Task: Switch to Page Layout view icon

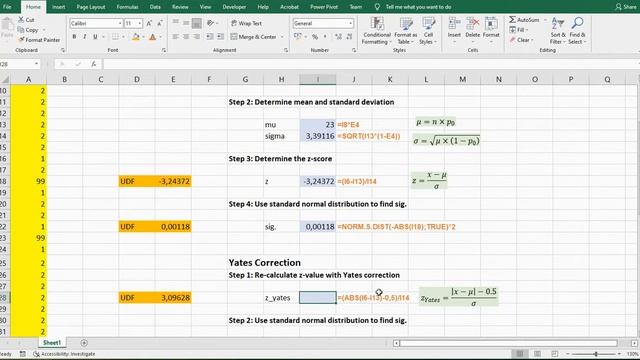Action: pyautogui.click(x=537, y=354)
